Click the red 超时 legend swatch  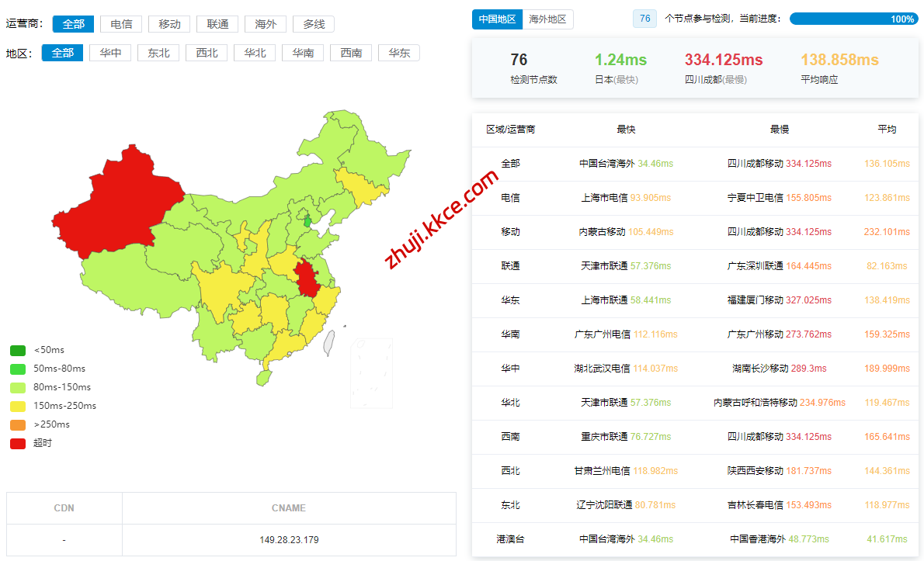pos(18,443)
